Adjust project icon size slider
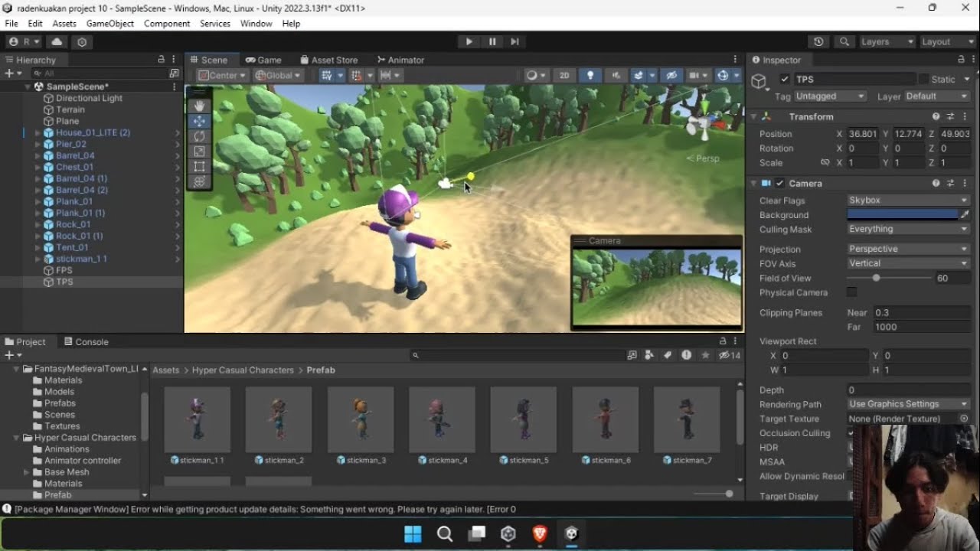This screenshot has height=551, width=980. click(x=729, y=494)
